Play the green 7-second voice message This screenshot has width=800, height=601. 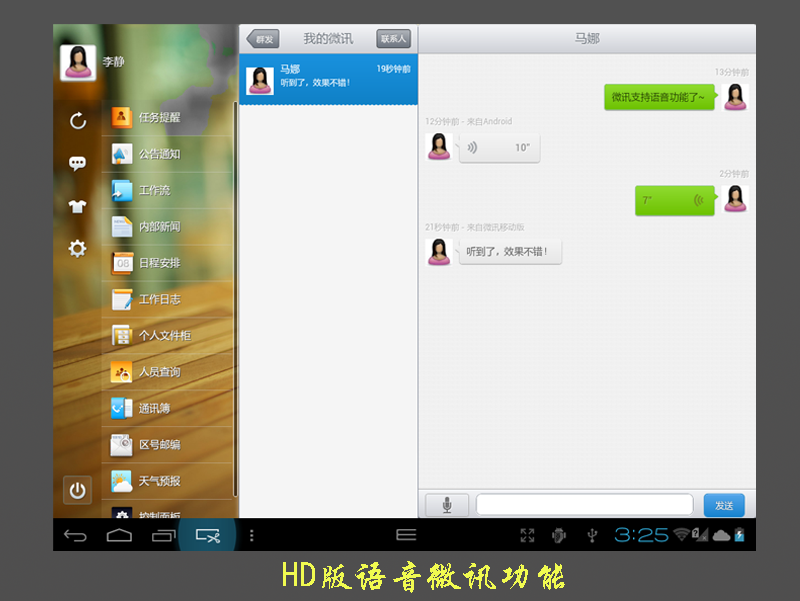click(x=674, y=201)
